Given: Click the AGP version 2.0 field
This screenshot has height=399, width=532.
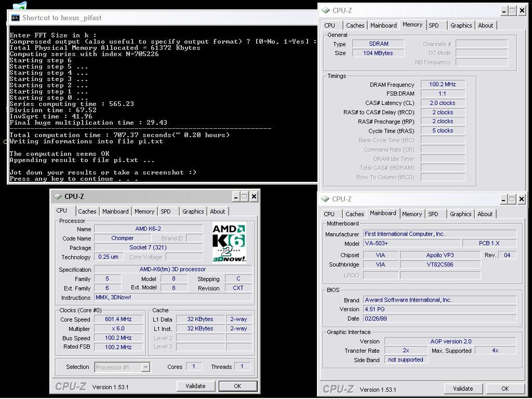Looking at the screenshot, I should pyautogui.click(x=450, y=341).
